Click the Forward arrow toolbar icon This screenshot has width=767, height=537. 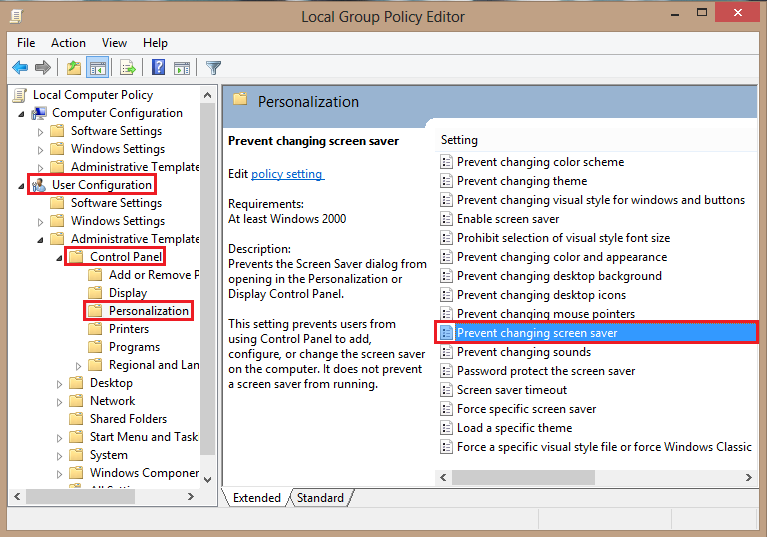click(x=43, y=67)
